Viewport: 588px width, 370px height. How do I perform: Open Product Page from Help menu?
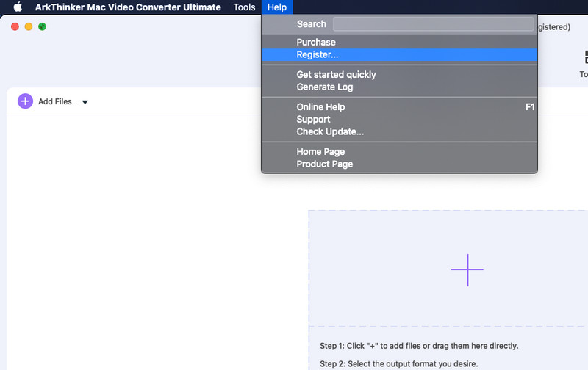click(x=399, y=164)
